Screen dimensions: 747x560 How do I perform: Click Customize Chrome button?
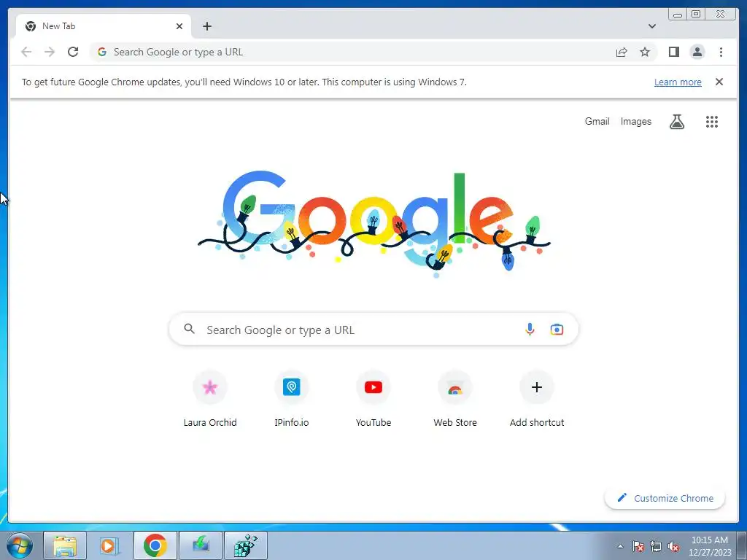[665, 498]
